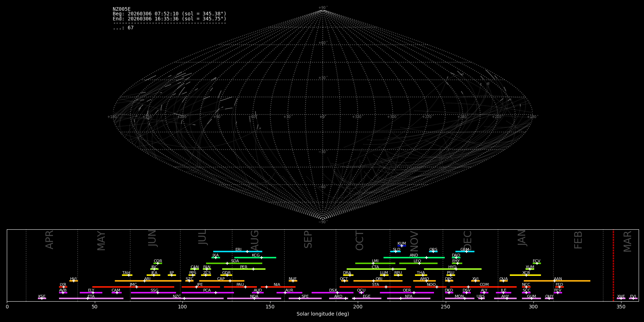Image resolution: width=644 pixels, height=322 pixels.
Task: Pick the ORS shower label
Action: (433, 250)
